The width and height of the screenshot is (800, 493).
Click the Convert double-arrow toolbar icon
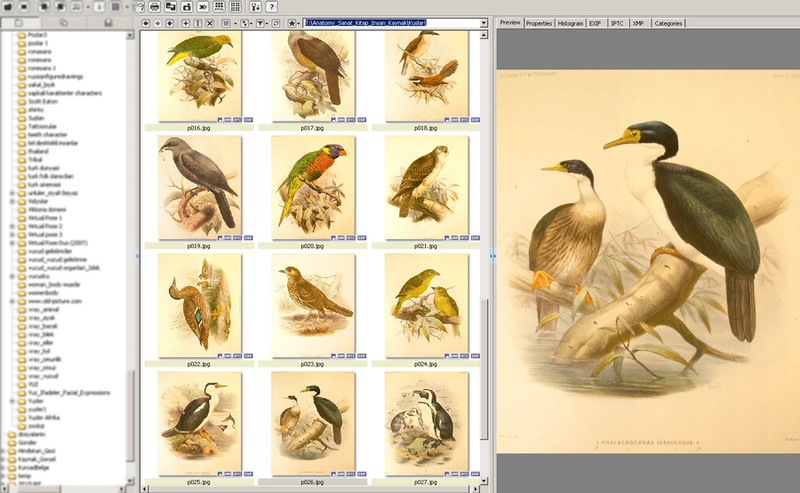tap(204, 7)
